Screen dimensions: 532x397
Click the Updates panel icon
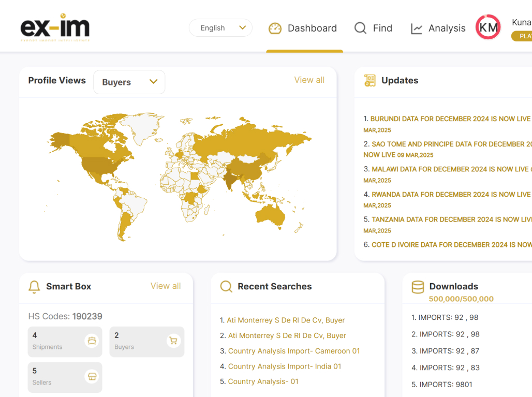pyautogui.click(x=370, y=80)
